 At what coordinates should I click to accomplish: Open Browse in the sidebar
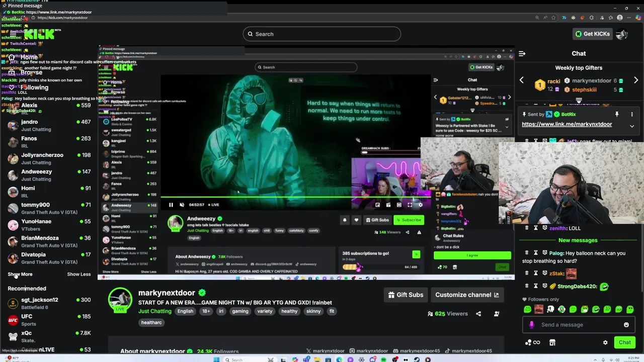click(26, 72)
